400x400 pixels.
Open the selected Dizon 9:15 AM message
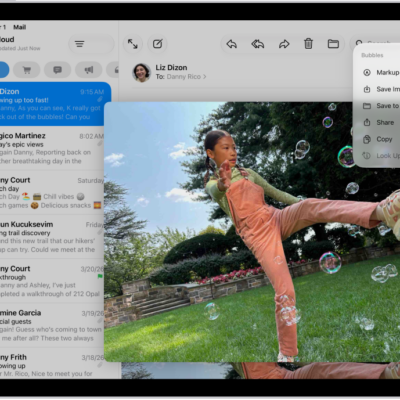click(55, 104)
